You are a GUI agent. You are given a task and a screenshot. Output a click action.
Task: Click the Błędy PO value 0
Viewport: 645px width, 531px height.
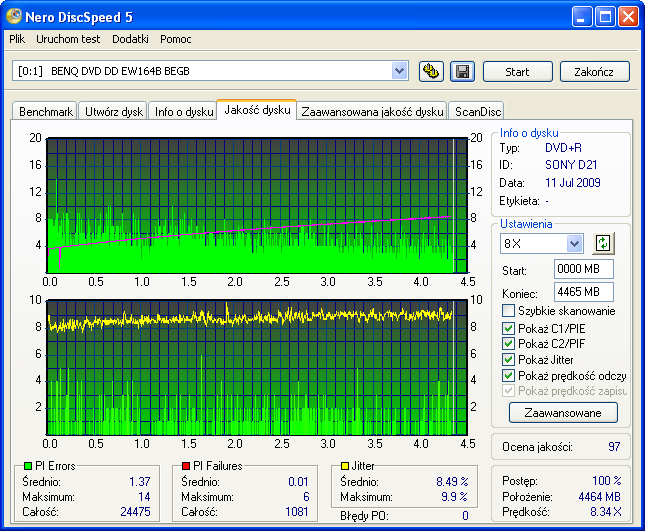[x=465, y=515]
